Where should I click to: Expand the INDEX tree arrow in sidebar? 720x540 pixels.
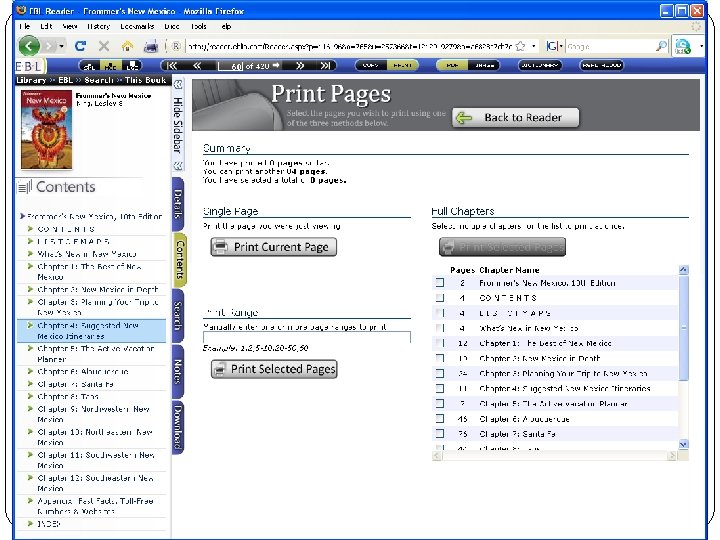(x=30, y=523)
